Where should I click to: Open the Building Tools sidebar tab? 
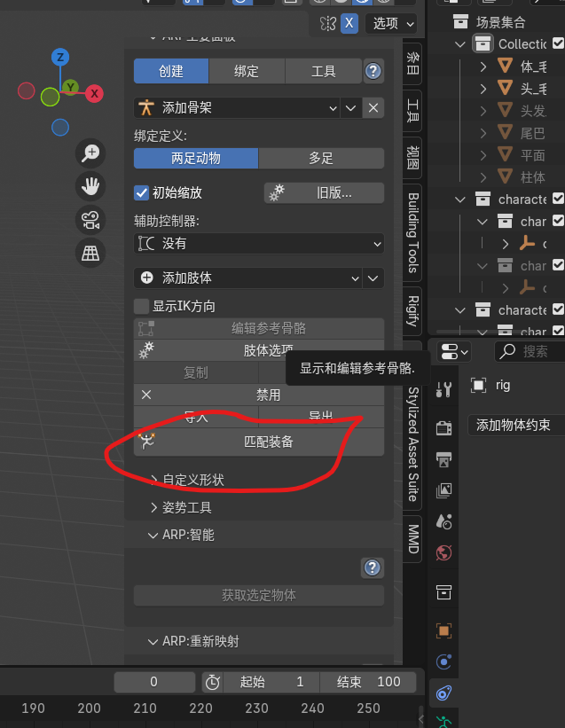(x=412, y=232)
